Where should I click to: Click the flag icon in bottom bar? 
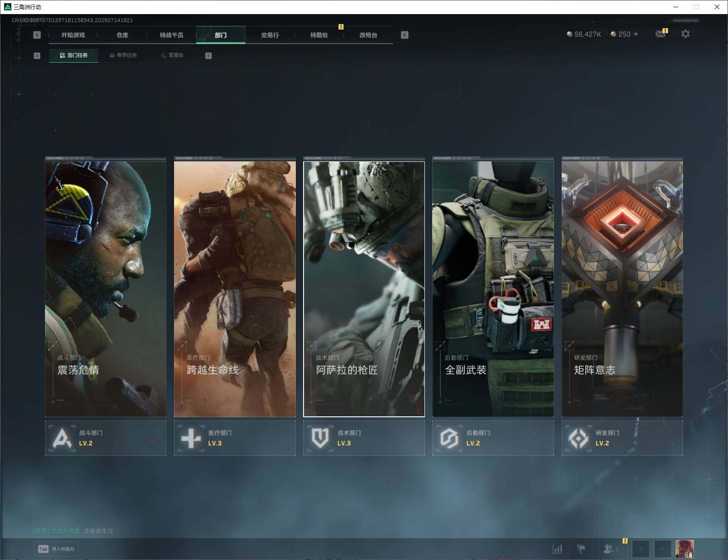click(x=581, y=549)
